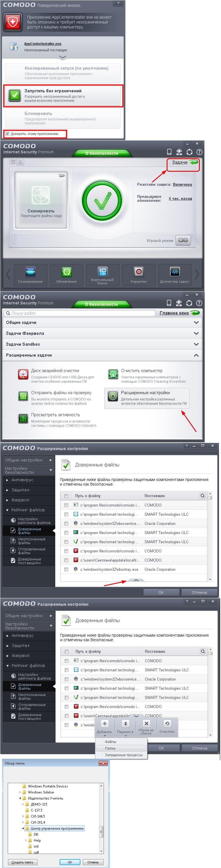This screenshot has width=221, height=868.
Task: Launch the Виртуальный Киоск icon
Action: pyautogui.click(x=102, y=271)
